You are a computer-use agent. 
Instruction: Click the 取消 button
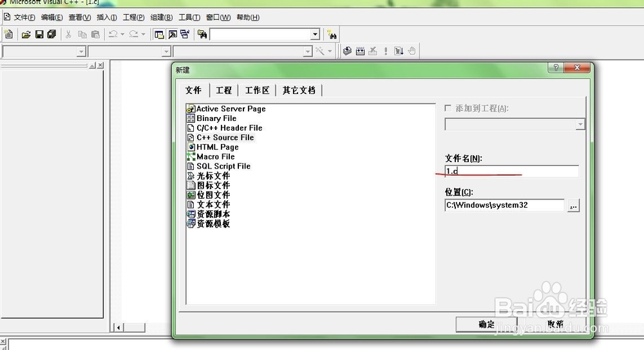click(x=555, y=324)
